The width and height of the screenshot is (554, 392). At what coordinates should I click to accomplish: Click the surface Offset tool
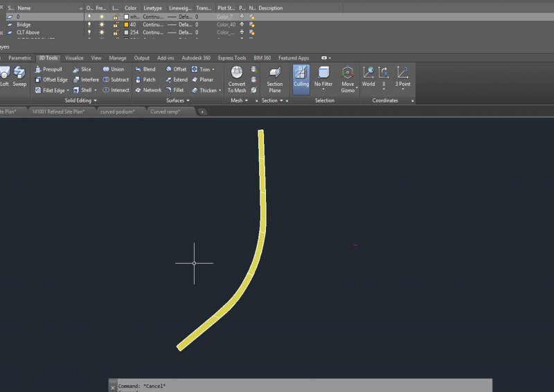click(176, 69)
